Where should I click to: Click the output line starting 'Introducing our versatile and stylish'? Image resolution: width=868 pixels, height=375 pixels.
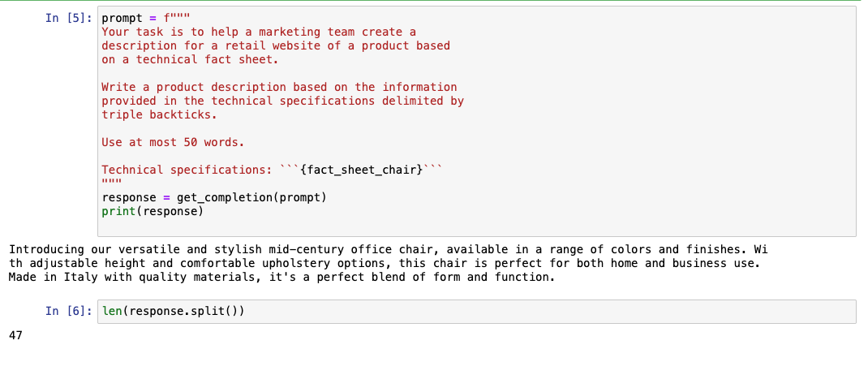(389, 249)
